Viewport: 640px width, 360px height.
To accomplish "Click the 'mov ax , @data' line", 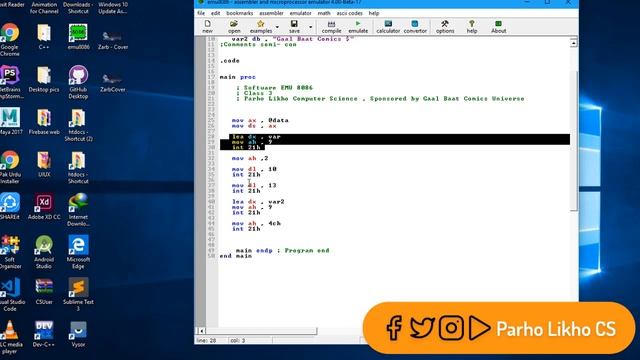I will [x=260, y=120].
